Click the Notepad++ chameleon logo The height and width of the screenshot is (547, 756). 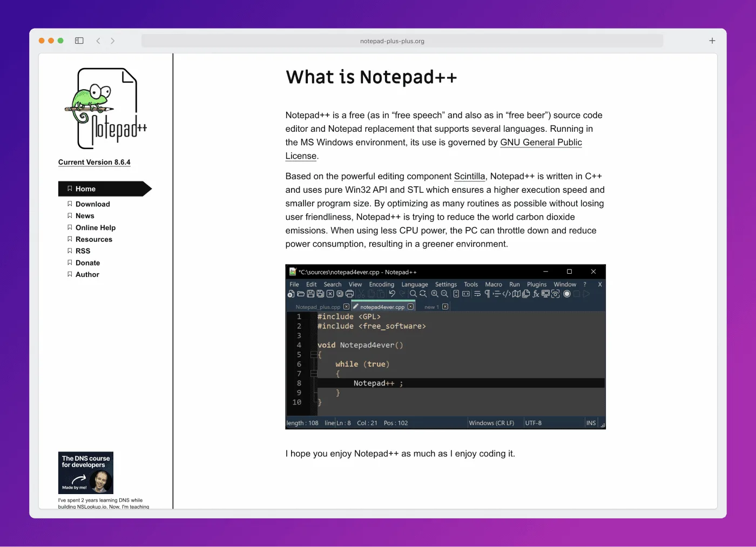click(106, 109)
